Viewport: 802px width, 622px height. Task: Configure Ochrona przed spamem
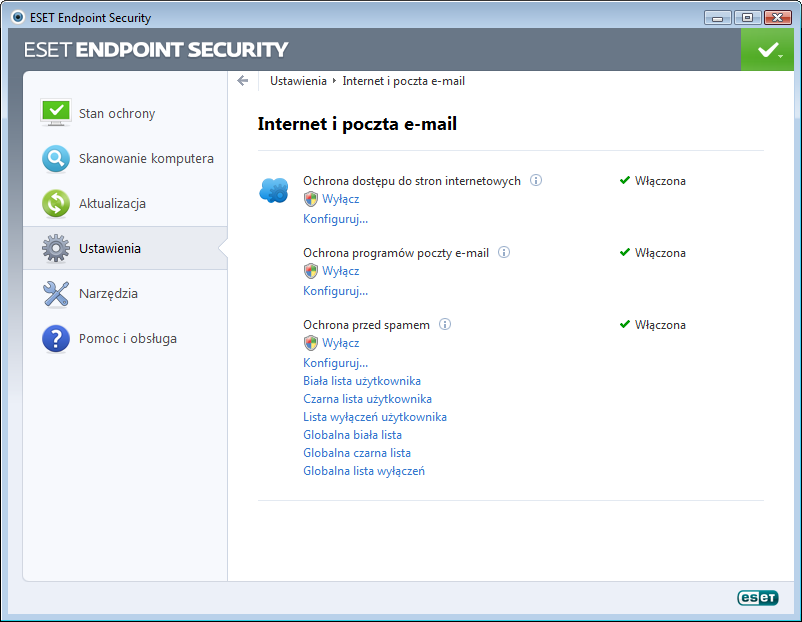click(x=336, y=363)
